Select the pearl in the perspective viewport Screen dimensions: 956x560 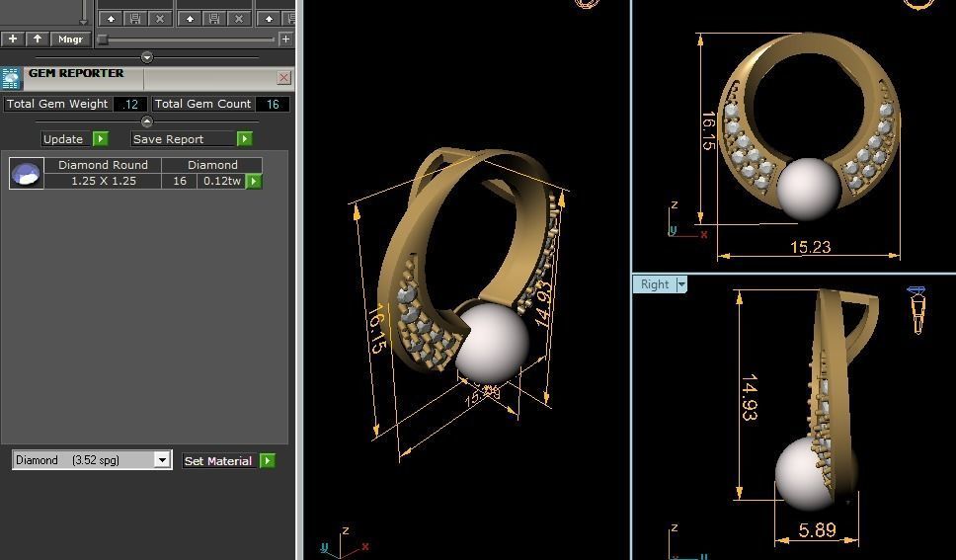493,344
